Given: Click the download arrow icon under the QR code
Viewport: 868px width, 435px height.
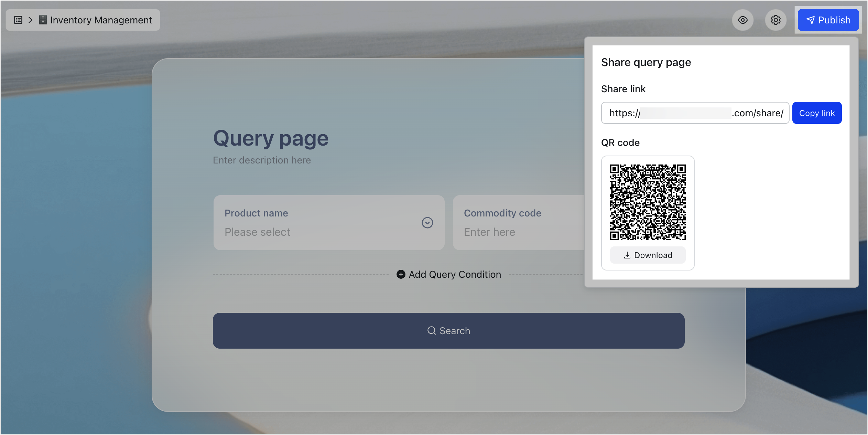Looking at the screenshot, I should click(x=627, y=255).
